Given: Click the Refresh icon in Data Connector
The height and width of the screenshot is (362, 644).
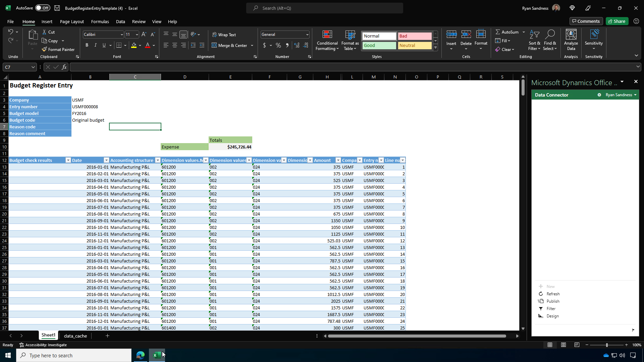Looking at the screenshot, I should pos(541,294).
